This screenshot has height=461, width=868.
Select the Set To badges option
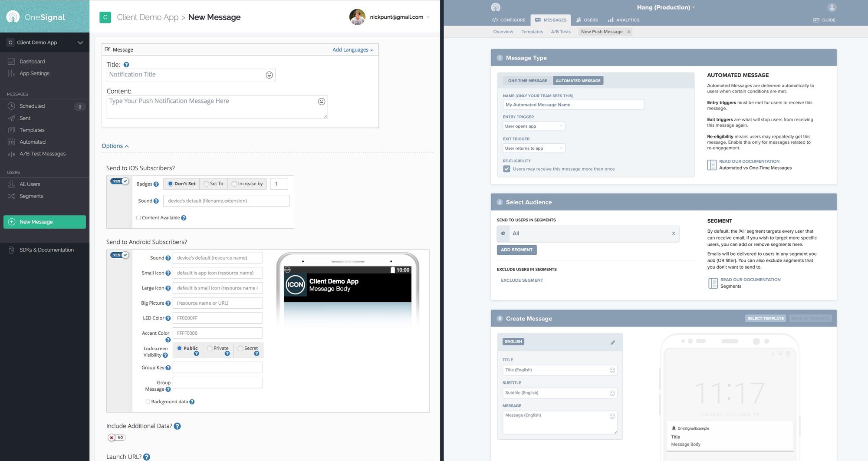[214, 184]
